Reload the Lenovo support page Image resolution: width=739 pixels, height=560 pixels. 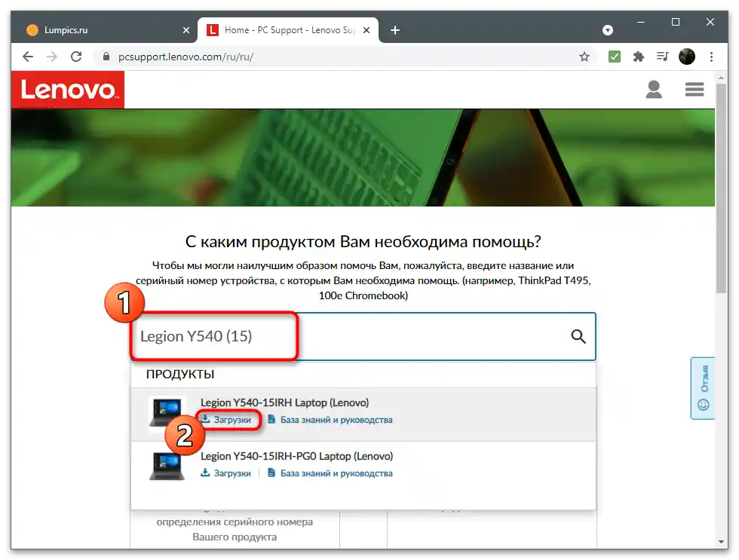[x=76, y=57]
